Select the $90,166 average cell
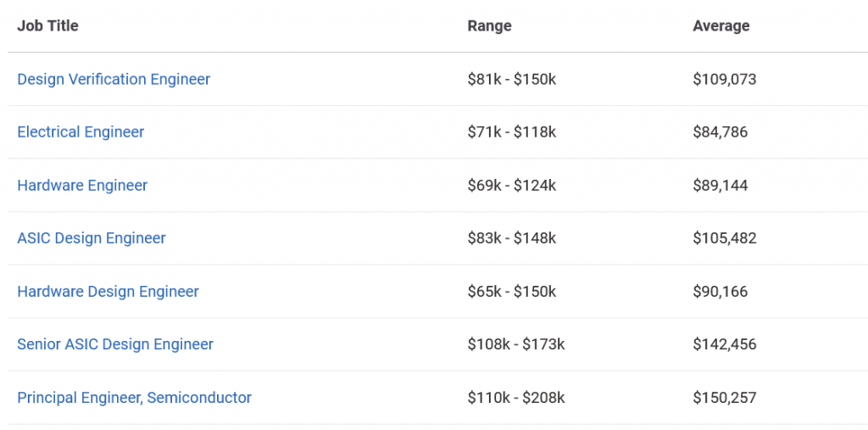Screen dimensions: 868x430 click(720, 292)
